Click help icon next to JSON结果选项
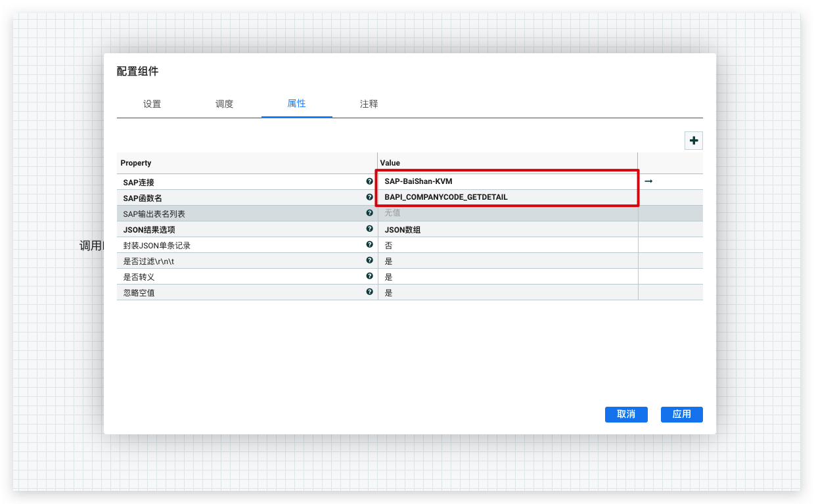This screenshot has width=814, height=504. 369,229
